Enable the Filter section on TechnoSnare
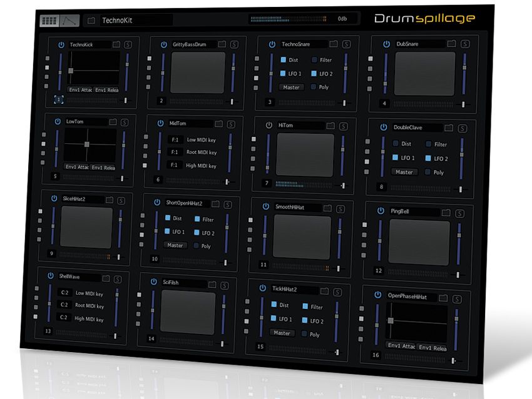Screen dimensions: 532x399 pyautogui.click(x=314, y=60)
